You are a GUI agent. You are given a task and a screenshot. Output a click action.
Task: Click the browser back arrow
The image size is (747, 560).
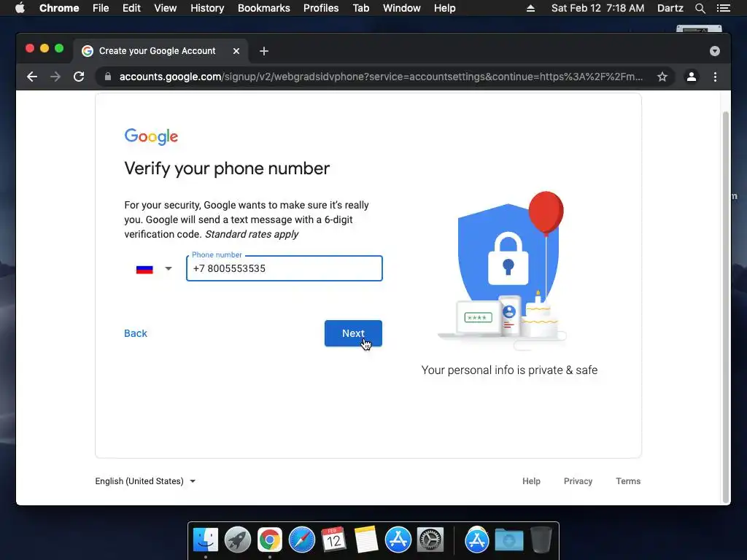[32, 77]
